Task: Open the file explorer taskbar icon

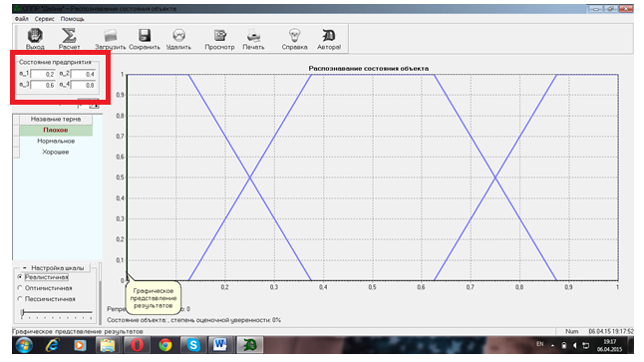Action: 108,345
